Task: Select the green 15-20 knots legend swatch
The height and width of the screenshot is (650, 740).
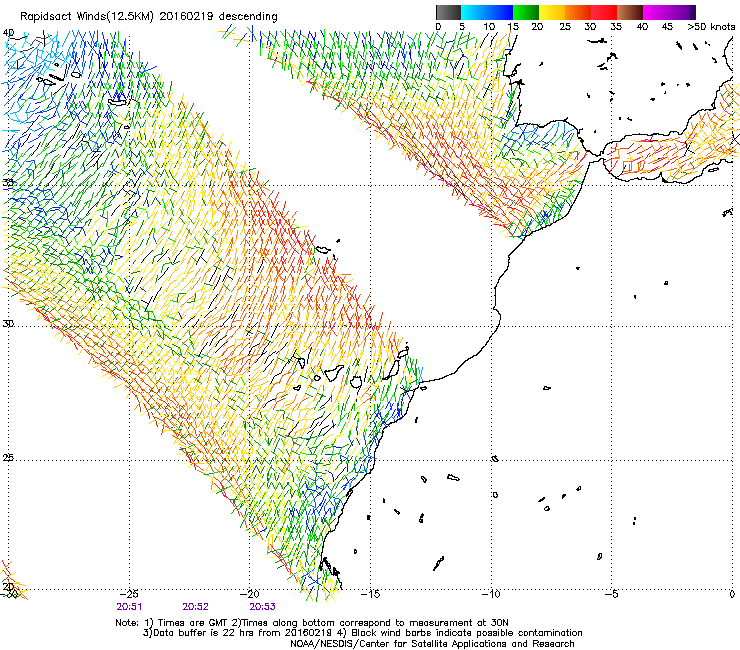Action: point(526,12)
